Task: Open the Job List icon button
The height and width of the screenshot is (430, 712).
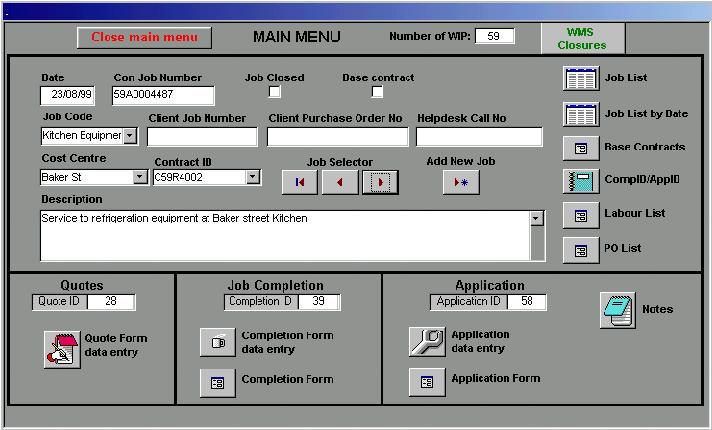Action: point(581,79)
